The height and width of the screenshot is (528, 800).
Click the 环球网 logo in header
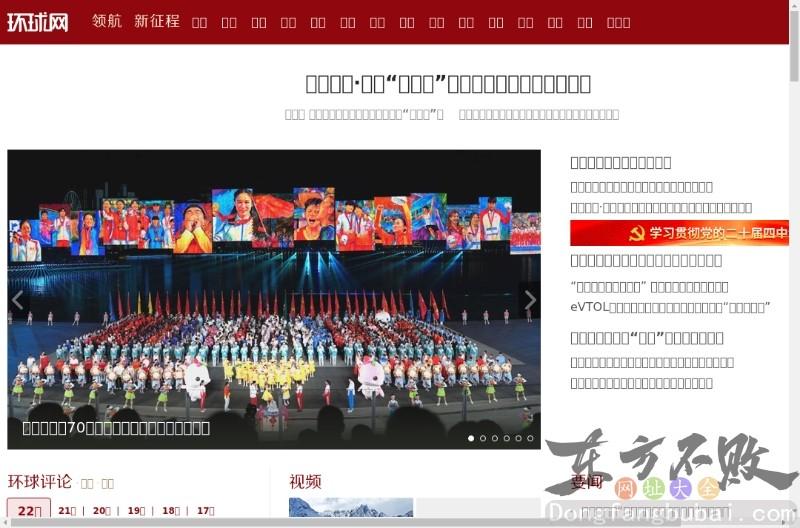[x=38, y=22]
